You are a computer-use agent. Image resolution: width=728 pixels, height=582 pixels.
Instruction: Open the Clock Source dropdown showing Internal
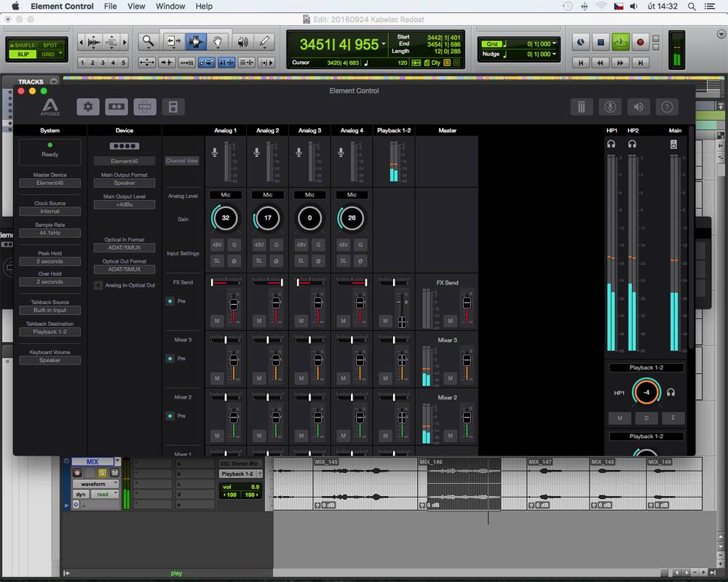pos(50,212)
